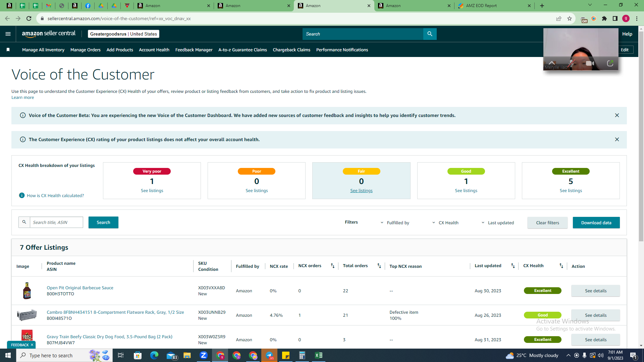Viewport: 644px width, 362px height.
Task: Click the magnifier search button in header
Action: [x=430, y=34]
